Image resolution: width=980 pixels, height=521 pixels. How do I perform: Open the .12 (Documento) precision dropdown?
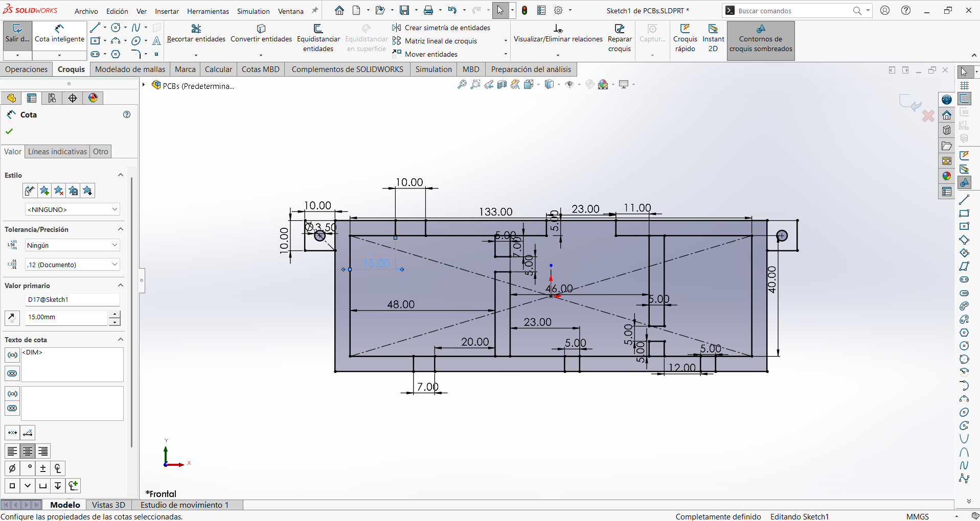pyautogui.click(x=72, y=265)
